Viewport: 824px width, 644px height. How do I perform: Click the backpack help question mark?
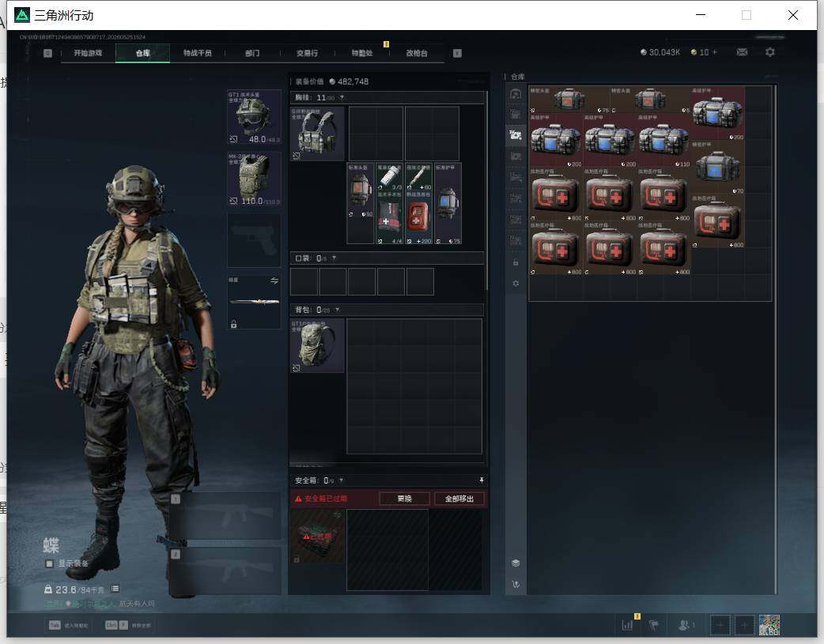[337, 310]
